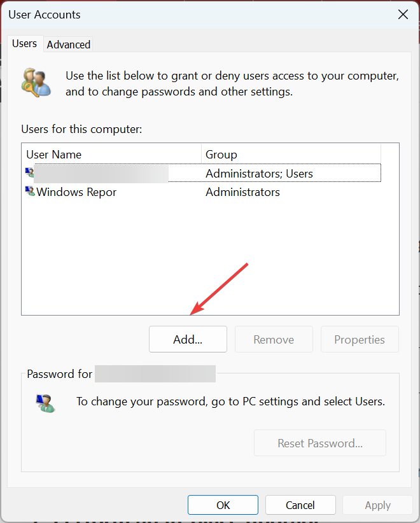Click the Administrators group of Windows Repor
The height and width of the screenshot is (523, 420).
[x=242, y=192]
